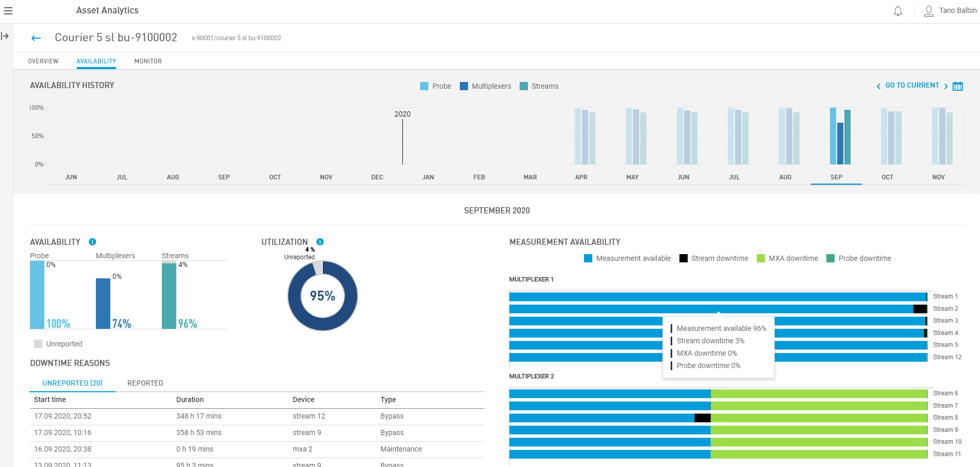Open Unreported (20) downtime tab
The image size is (980, 467).
point(72,383)
